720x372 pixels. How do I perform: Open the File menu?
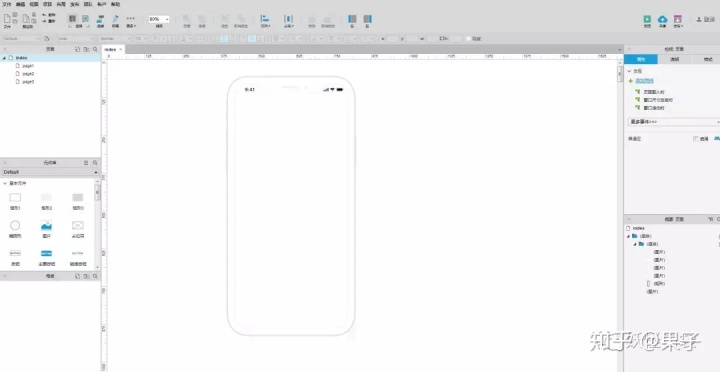tap(6, 4)
